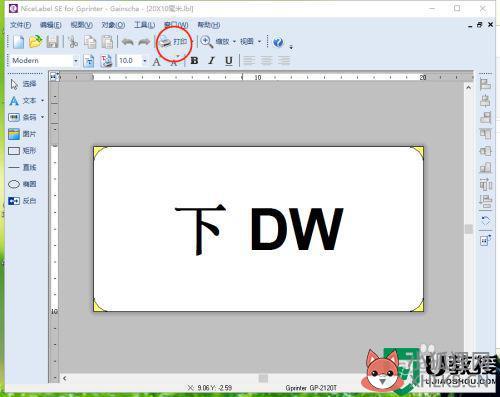Select the Ellipse tool in sidebar

tap(22, 184)
